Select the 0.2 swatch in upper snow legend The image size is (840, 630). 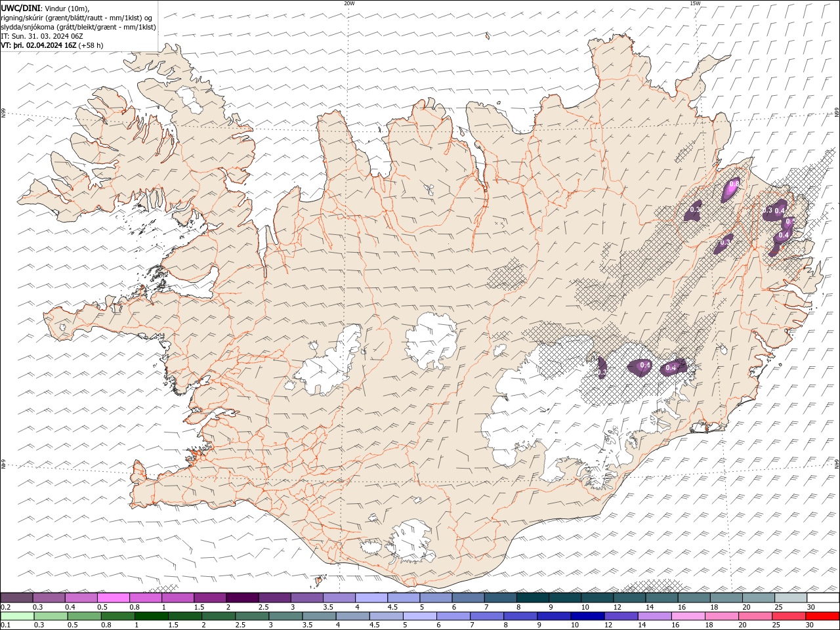click(x=16, y=597)
